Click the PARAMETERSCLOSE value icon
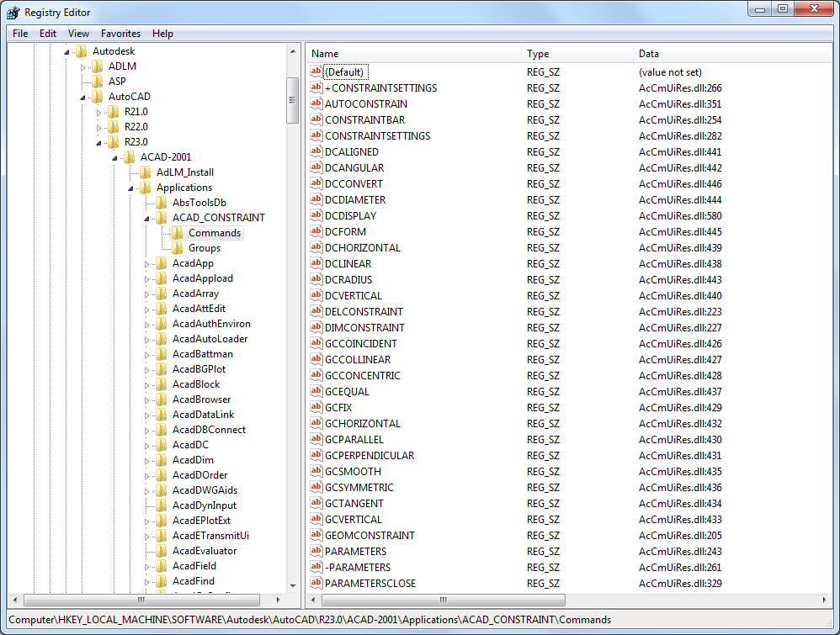 pos(316,583)
